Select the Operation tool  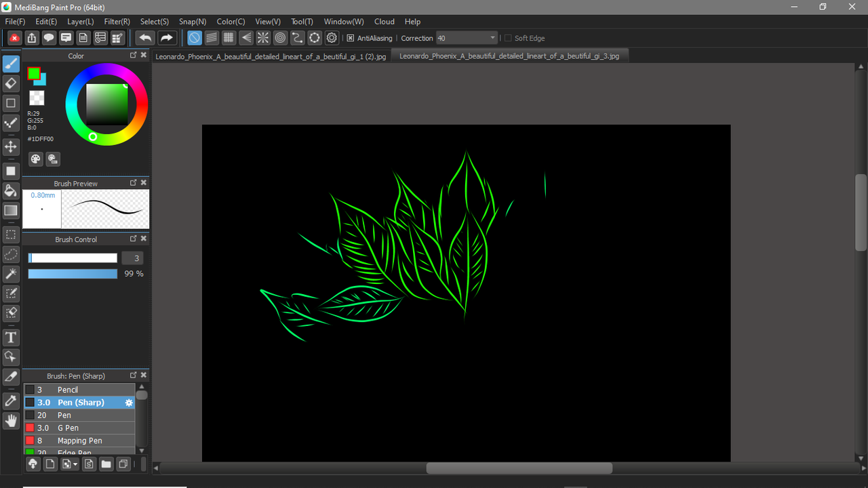coord(11,357)
